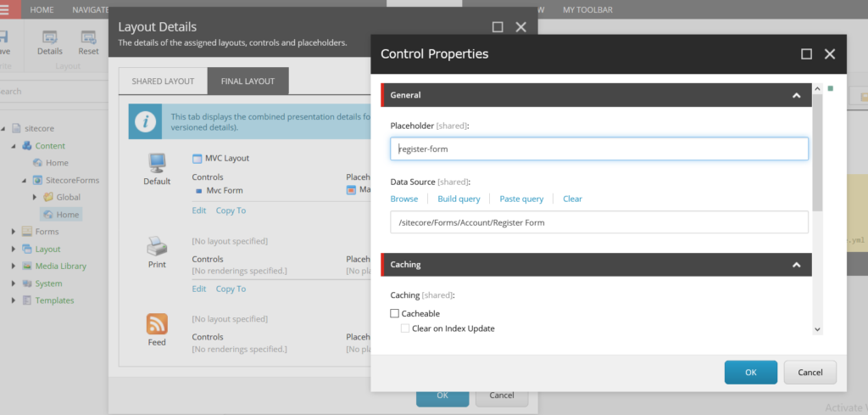Click the Clear data source link
This screenshot has height=415, width=868.
point(572,199)
